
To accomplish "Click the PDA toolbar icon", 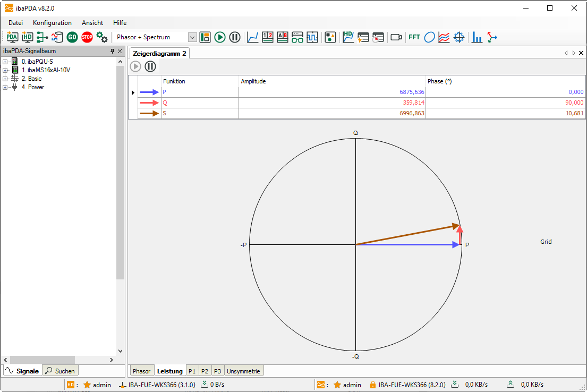I will click(12, 37).
